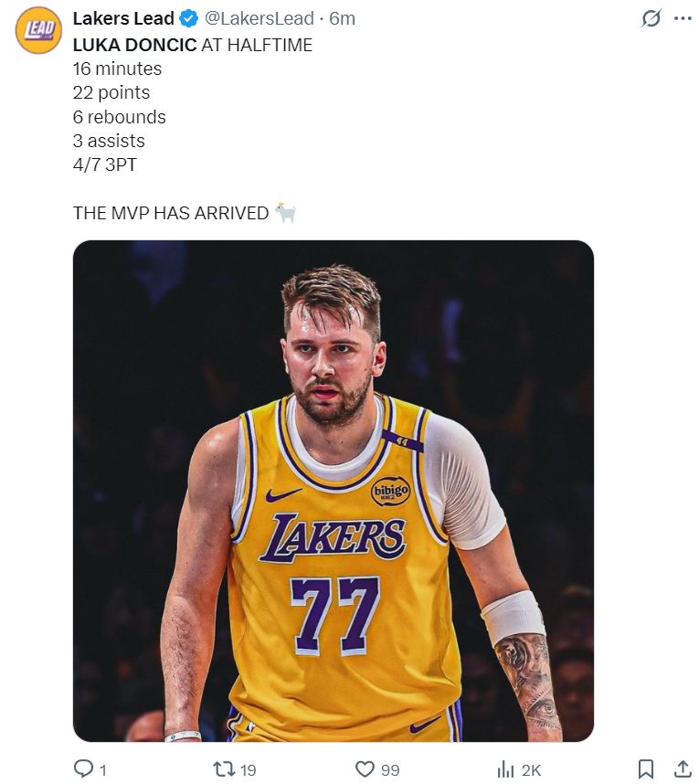699x784 pixels.
Task: Click the blue verified checkmark badge
Action: point(189,18)
